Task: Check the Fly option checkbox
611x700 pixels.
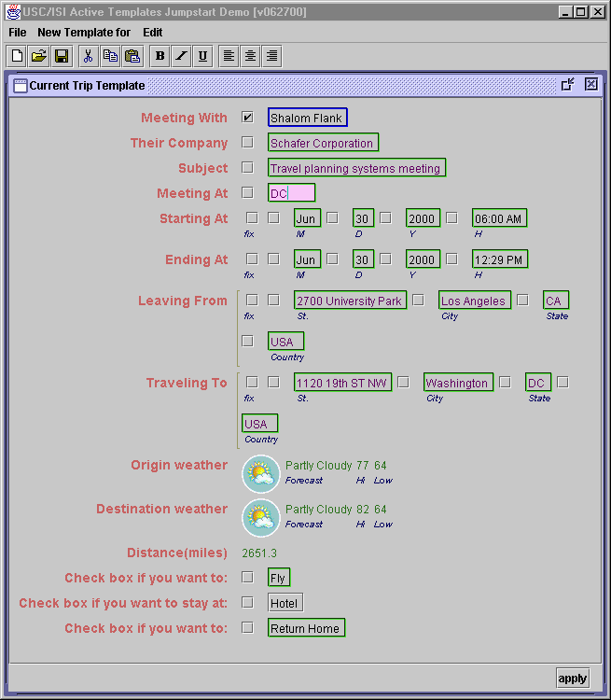Action: (247, 577)
